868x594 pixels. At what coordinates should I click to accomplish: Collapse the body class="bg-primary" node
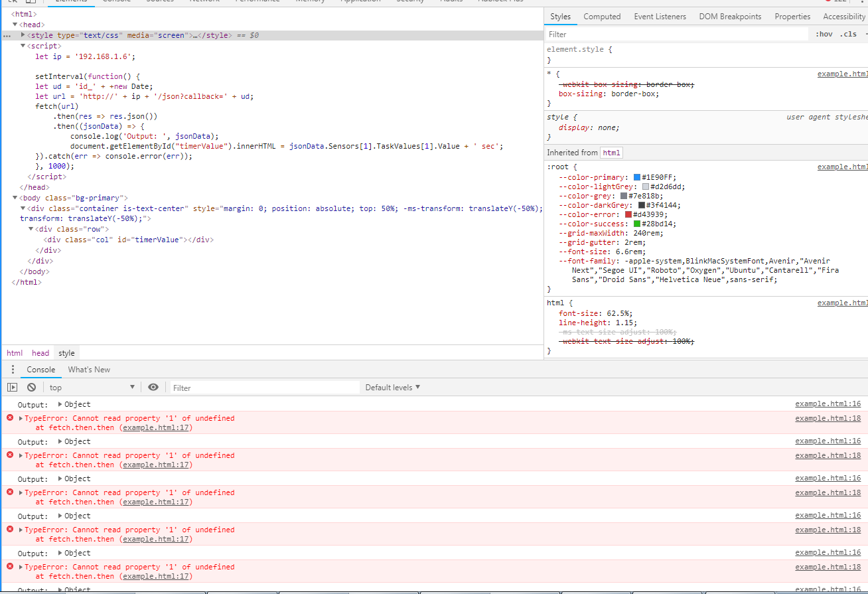point(15,198)
